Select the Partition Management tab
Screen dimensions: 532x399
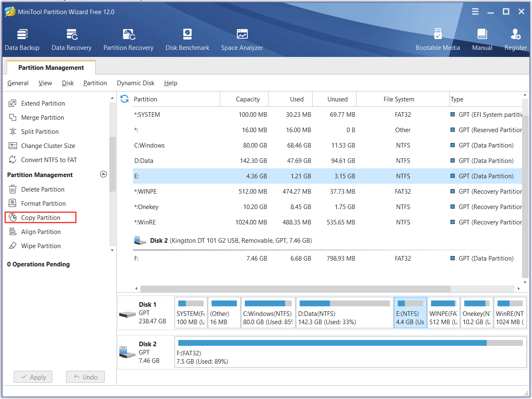(x=51, y=67)
